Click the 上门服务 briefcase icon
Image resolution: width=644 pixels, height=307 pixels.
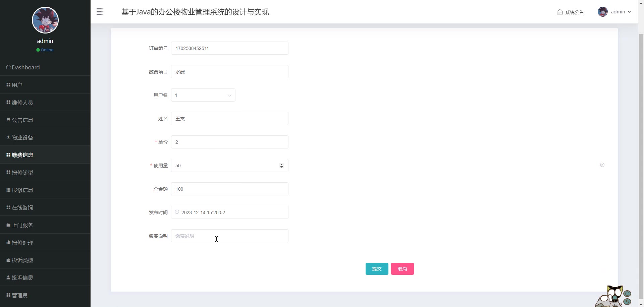coord(8,225)
